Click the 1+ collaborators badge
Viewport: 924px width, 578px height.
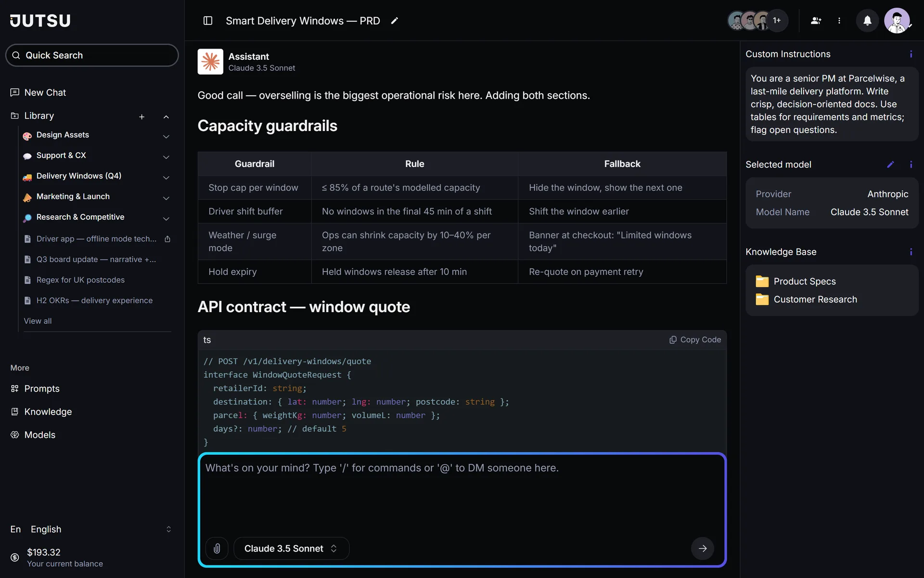tap(777, 20)
